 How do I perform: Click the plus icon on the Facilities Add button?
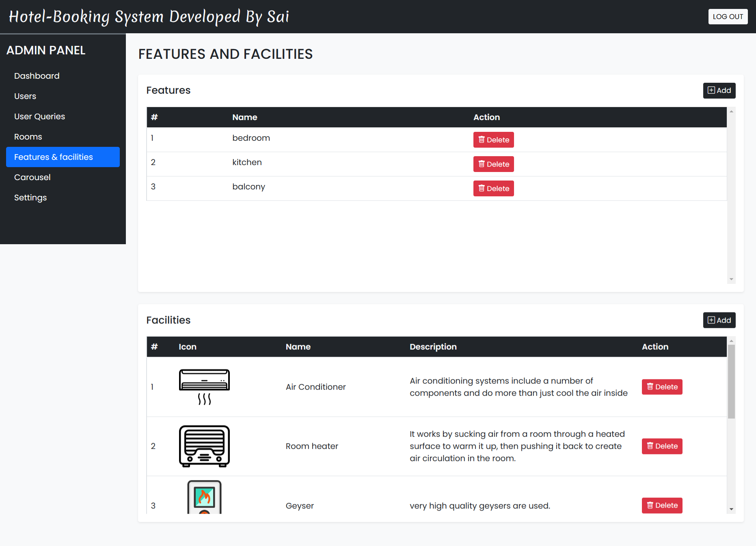pyautogui.click(x=711, y=320)
